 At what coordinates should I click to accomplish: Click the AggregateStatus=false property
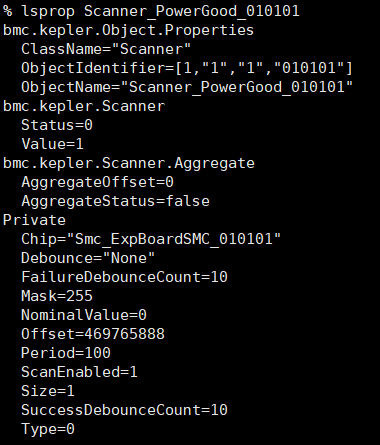(115, 201)
